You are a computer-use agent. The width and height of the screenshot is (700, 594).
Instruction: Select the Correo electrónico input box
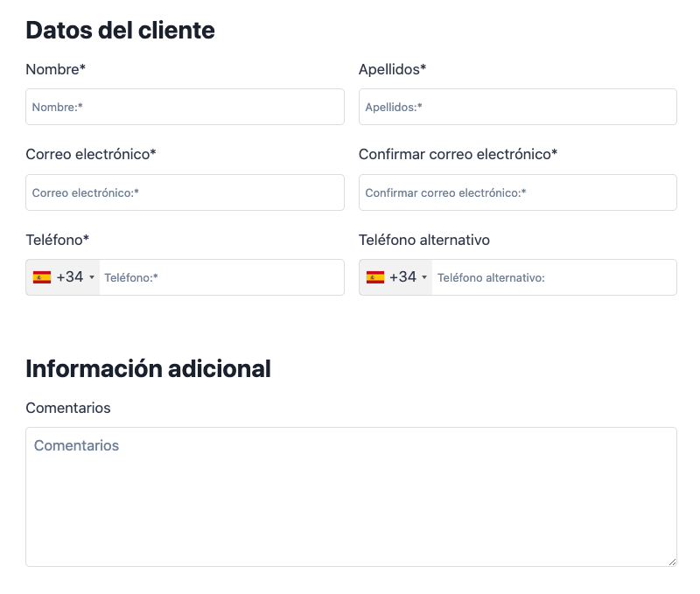[x=185, y=192]
